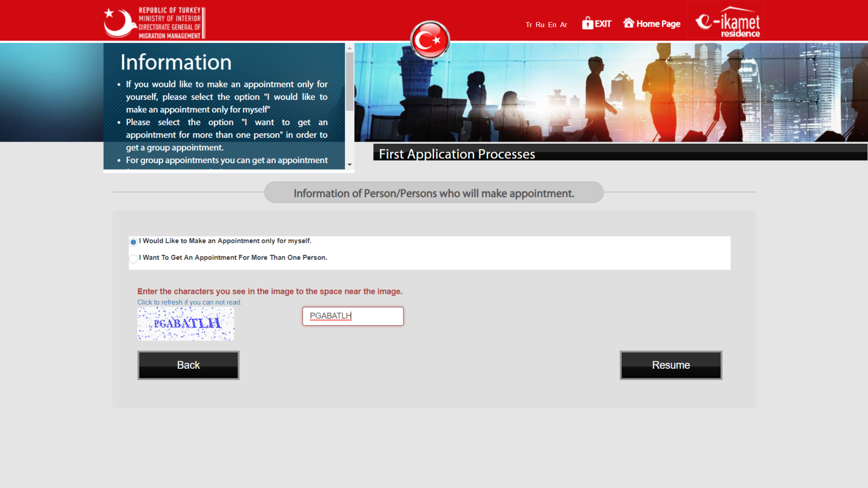The width and height of the screenshot is (868, 488).
Task: Click the Home Page house icon
Action: click(x=629, y=23)
